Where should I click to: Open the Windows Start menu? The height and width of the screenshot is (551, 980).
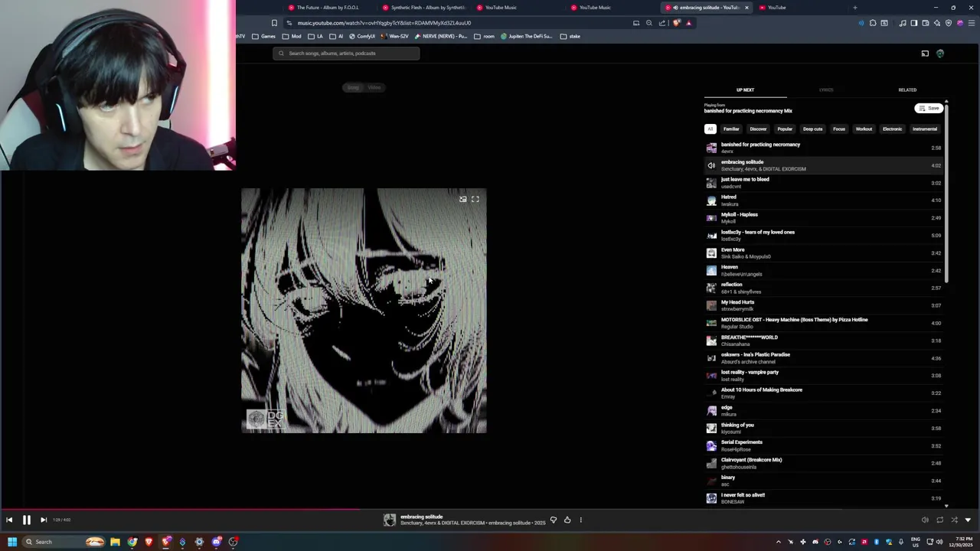coord(11,542)
